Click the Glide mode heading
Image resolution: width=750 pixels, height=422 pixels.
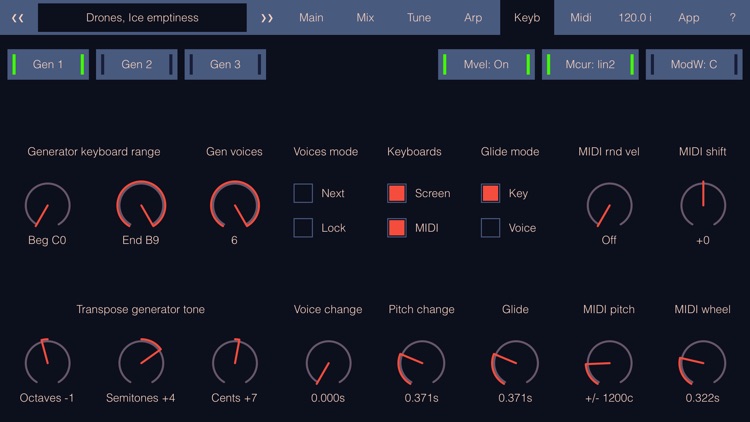(x=510, y=152)
